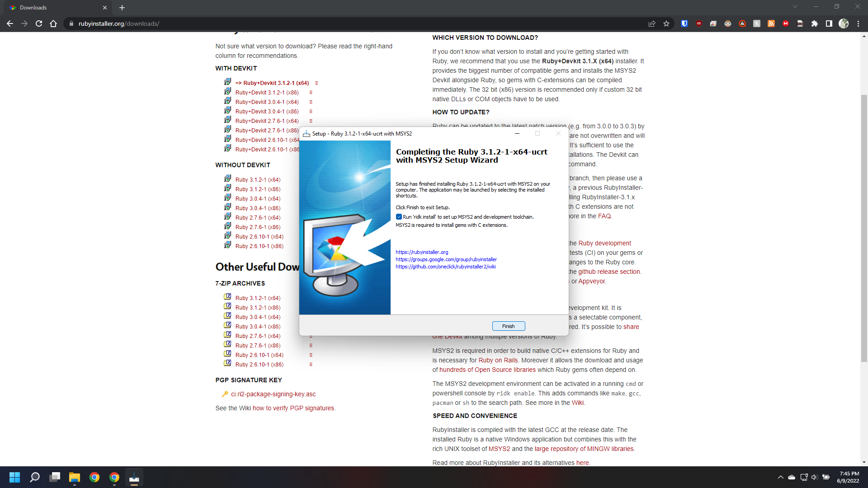Open tab search chevron in title bar

[795, 7]
